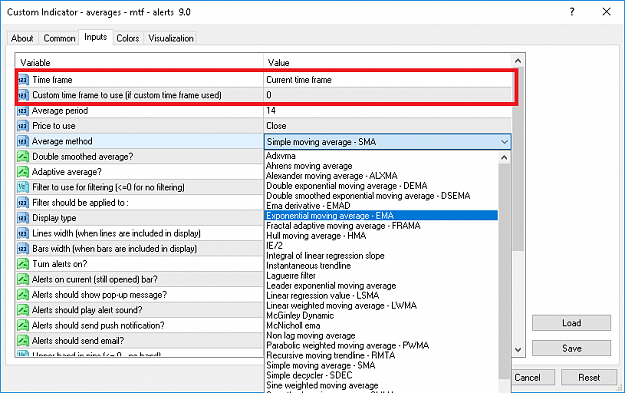Click the green icon beside Double smoothed average?
This screenshot has height=393, width=625.
[x=23, y=157]
